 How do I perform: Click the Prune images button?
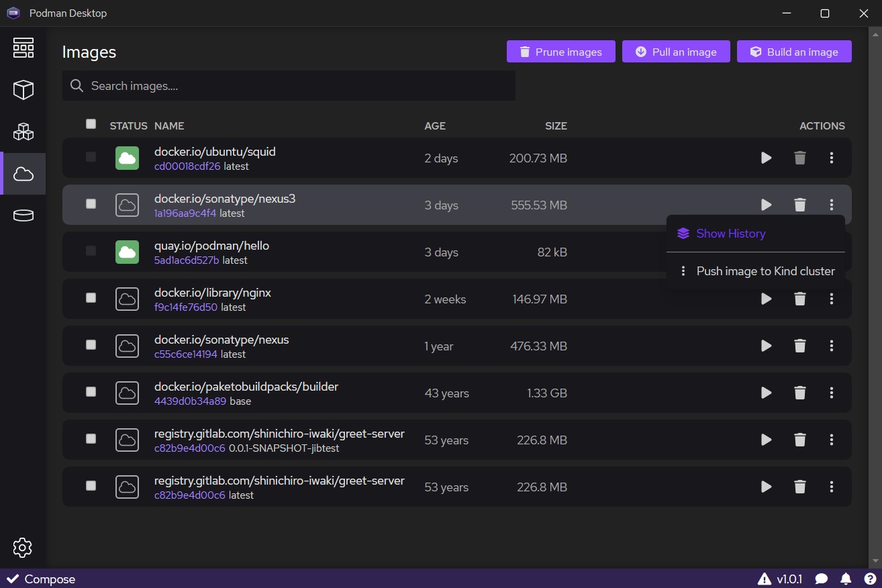pos(560,52)
